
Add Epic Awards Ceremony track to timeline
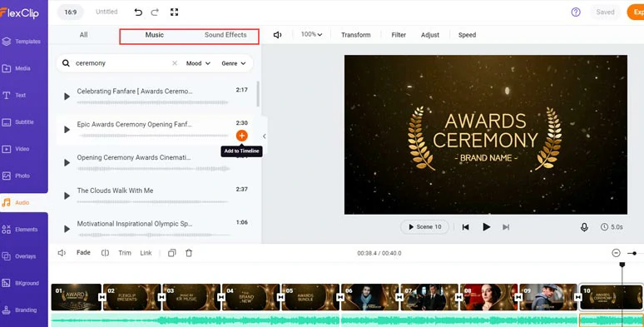pos(242,136)
